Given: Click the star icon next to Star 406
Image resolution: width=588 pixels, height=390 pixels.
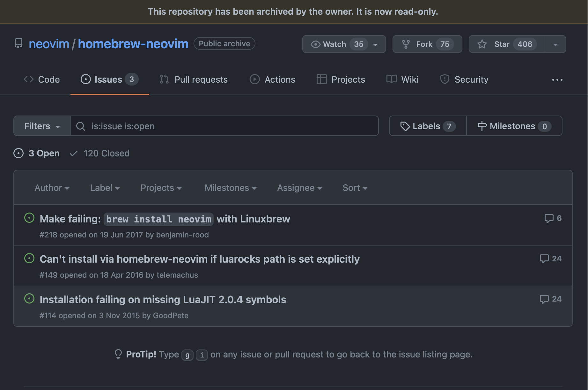Looking at the screenshot, I should tap(482, 44).
